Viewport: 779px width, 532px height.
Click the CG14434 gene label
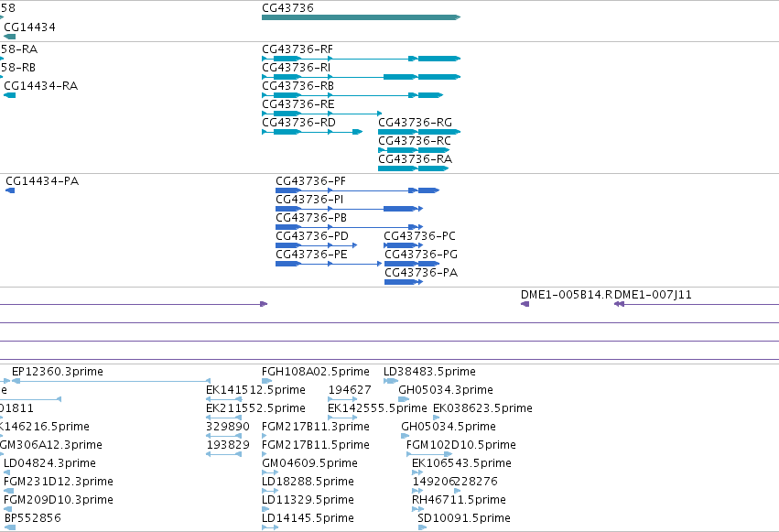tap(30, 27)
